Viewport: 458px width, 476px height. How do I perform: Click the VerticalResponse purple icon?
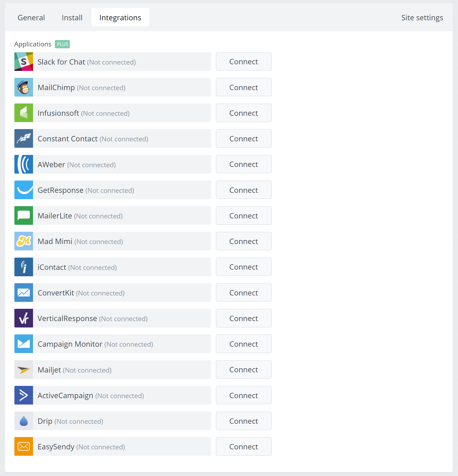[24, 318]
